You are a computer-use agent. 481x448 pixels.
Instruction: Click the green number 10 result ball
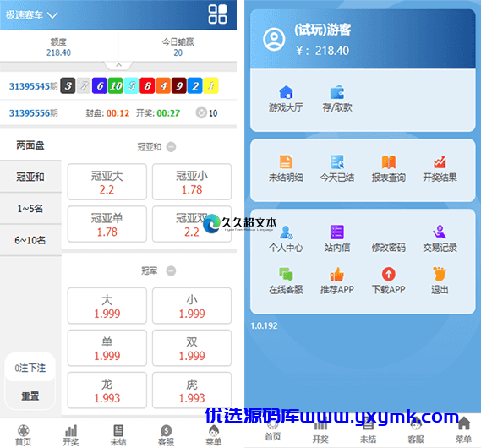tap(116, 85)
